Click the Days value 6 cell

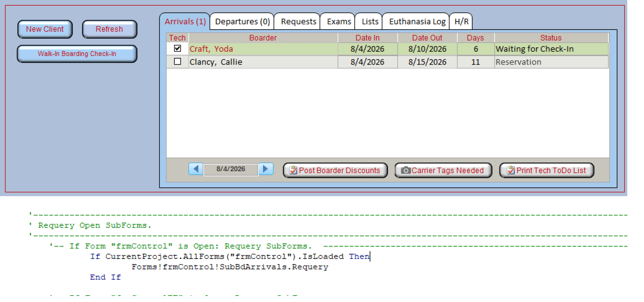pos(476,49)
